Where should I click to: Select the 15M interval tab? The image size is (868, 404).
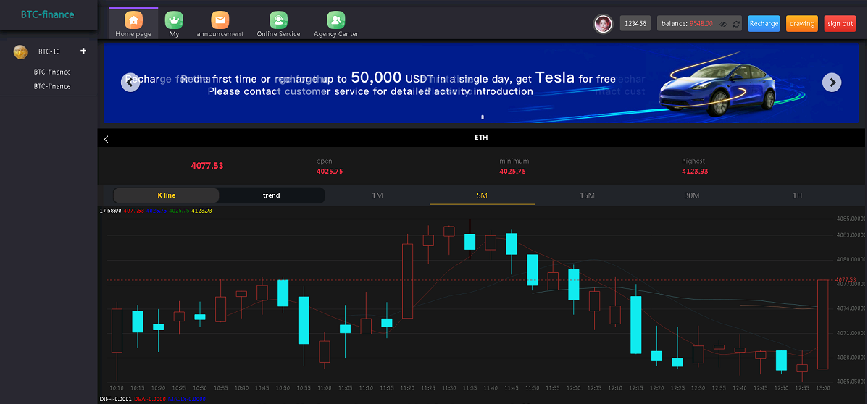click(587, 195)
